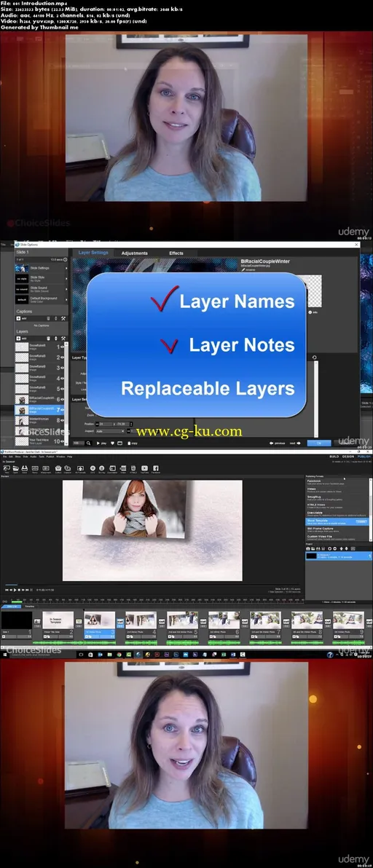Click the Video toolbar icon
Image resolution: width=373 pixels, height=868 pixels.
123,469
